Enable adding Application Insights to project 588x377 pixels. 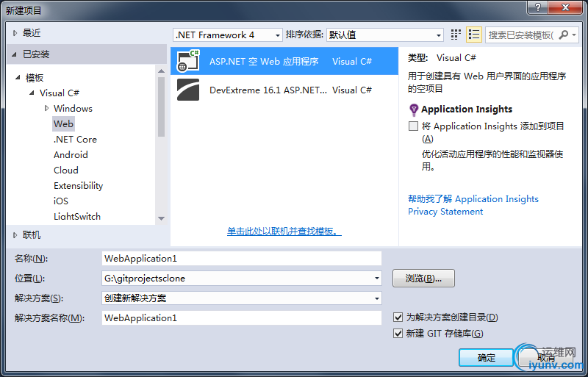coord(413,126)
